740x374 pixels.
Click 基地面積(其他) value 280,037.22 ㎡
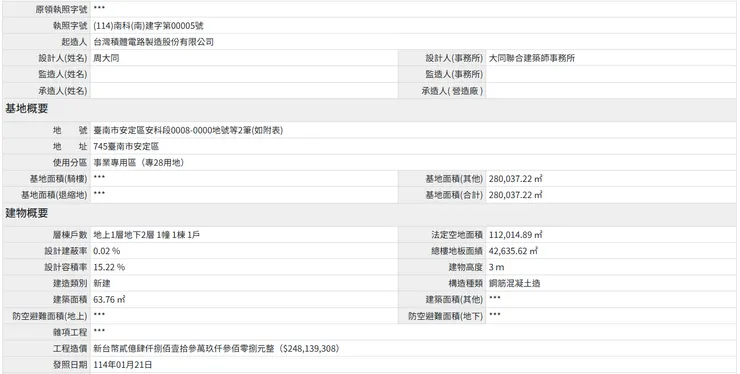pos(515,178)
